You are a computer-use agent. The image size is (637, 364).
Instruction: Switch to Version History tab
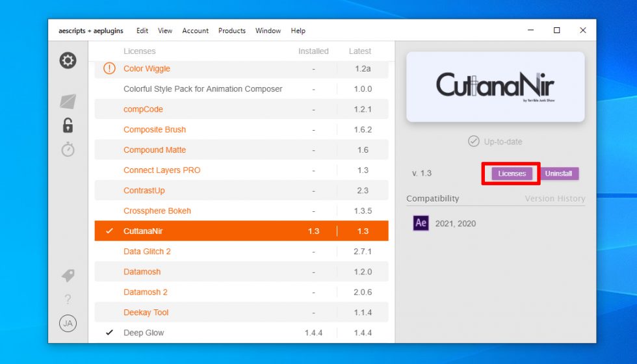coord(555,199)
